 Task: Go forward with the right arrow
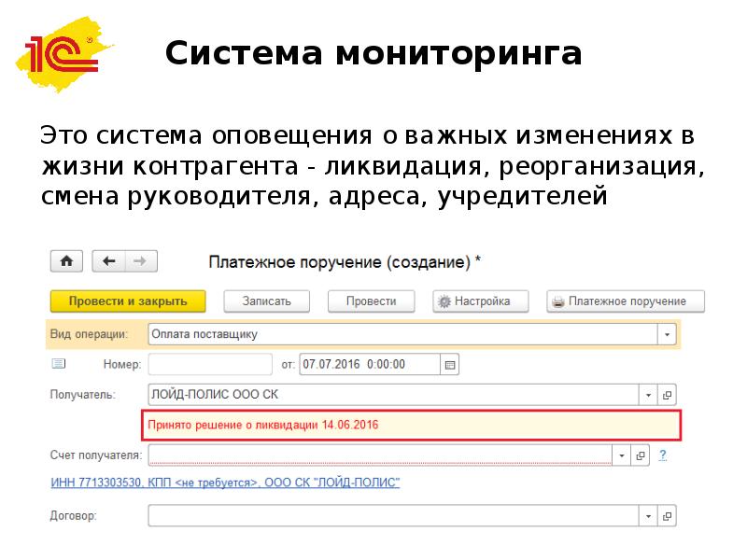(x=141, y=261)
